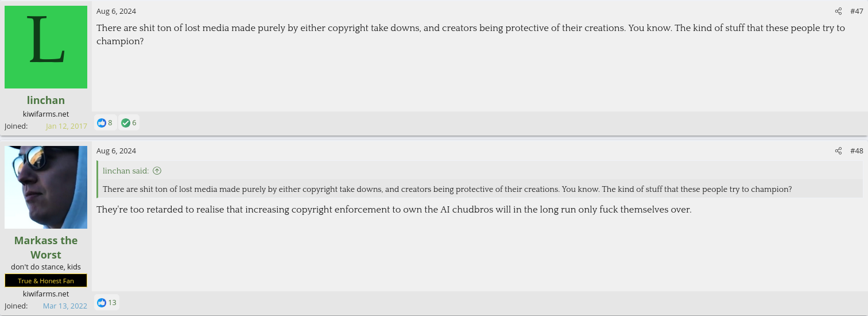View the 6 checkmark reactions count
This screenshot has width=868, height=316.
click(x=134, y=122)
